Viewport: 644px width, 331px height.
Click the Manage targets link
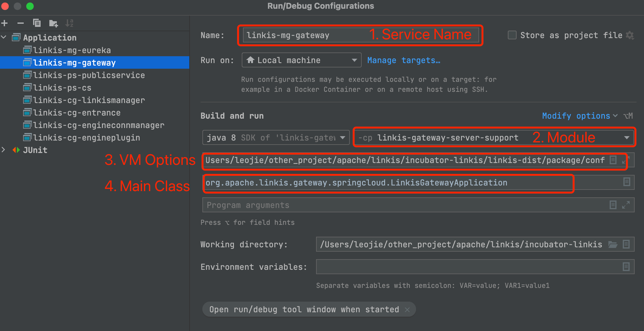(x=404, y=60)
